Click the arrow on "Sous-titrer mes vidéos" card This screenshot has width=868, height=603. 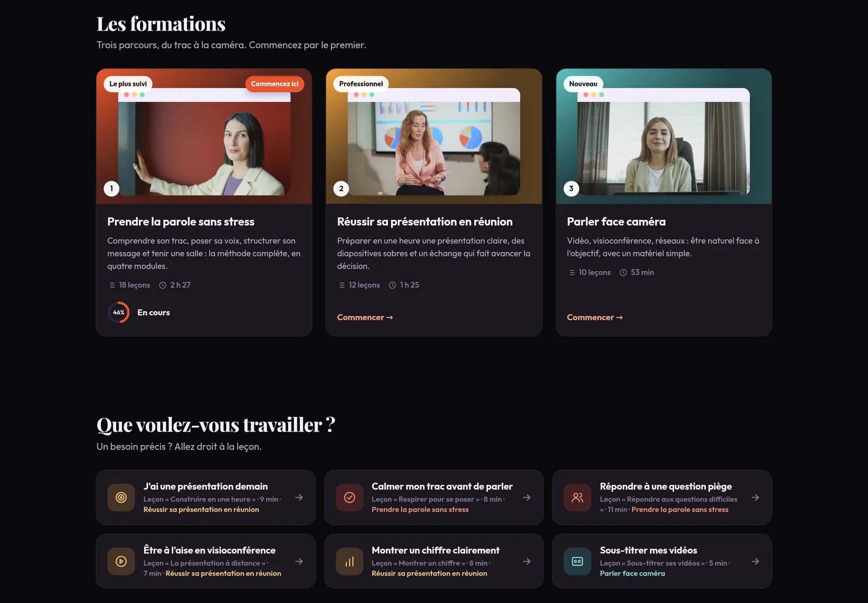(x=755, y=561)
